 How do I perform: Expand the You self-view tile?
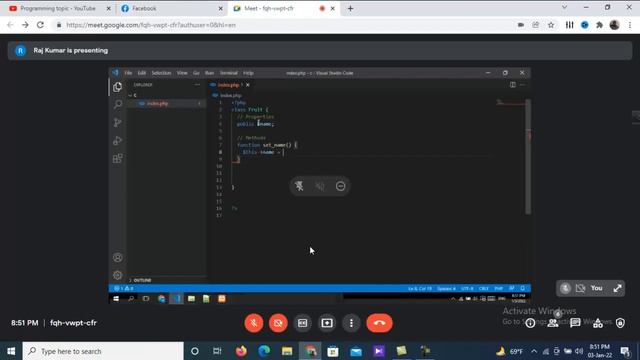click(618, 288)
